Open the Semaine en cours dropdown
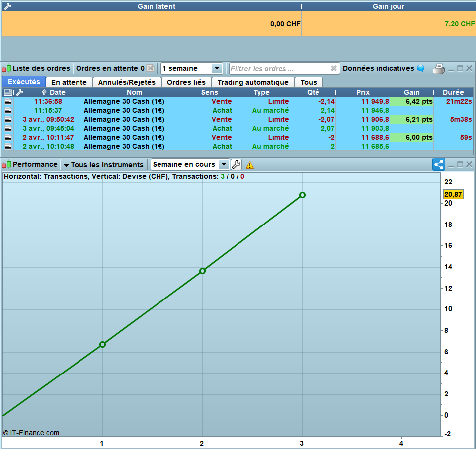The height and width of the screenshot is (449, 476). point(224,165)
